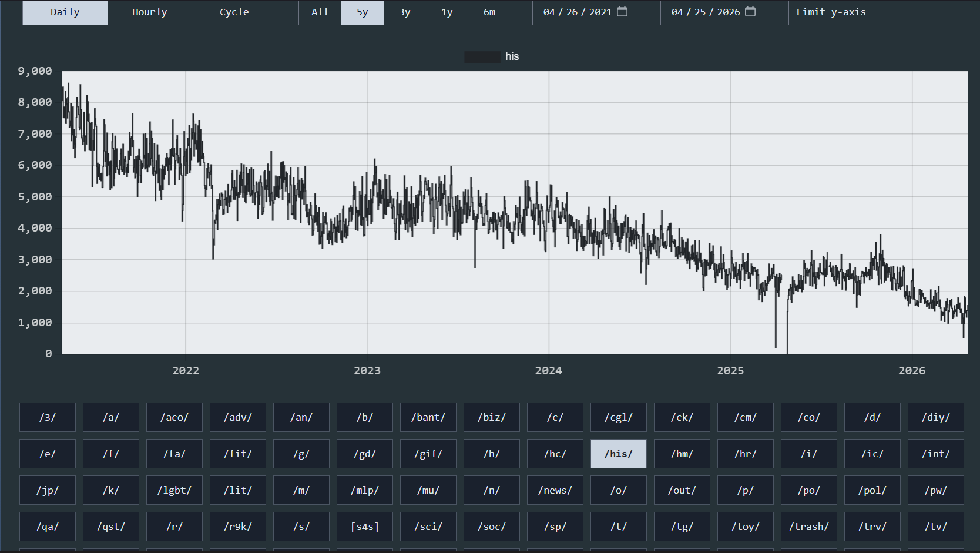Choose the /ic/ board
Screen dimensions: 980x553
click(872, 454)
